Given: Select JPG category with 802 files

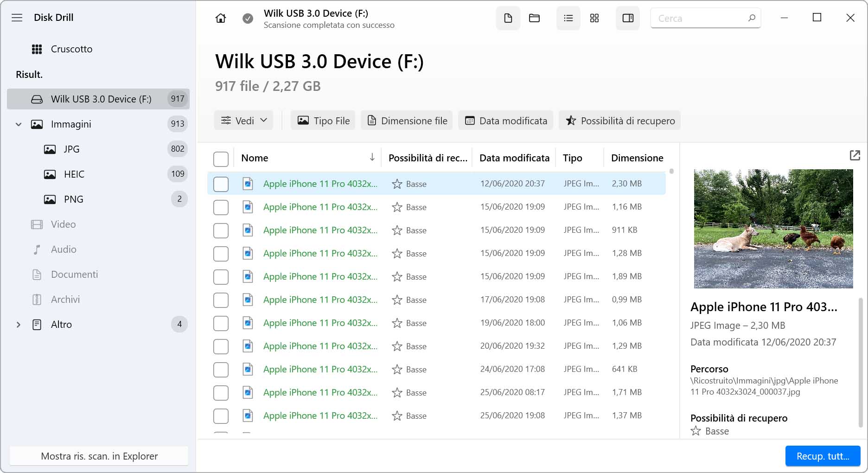Looking at the screenshot, I should point(98,149).
